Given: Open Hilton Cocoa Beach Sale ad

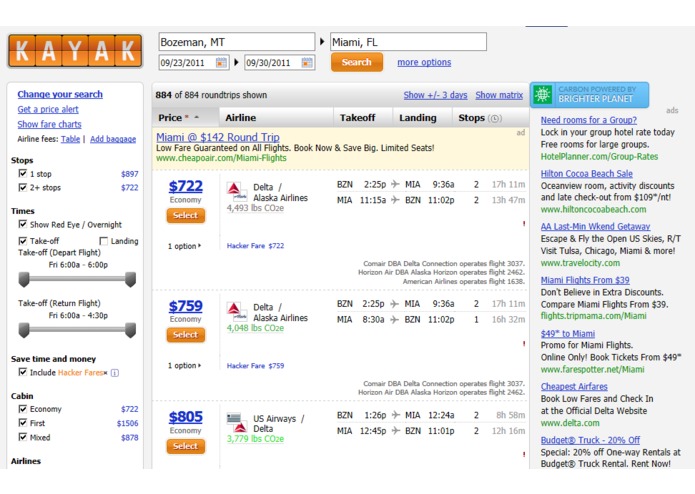Looking at the screenshot, I should (586, 174).
